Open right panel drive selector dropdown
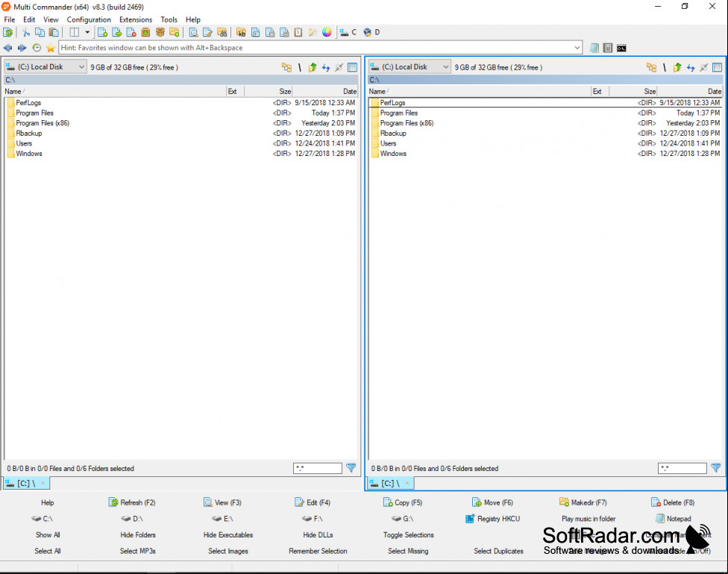Screen dimensions: 728x574 [410, 67]
